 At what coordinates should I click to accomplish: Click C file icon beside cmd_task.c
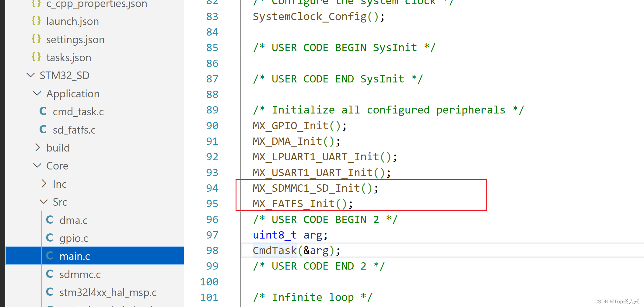(43, 111)
